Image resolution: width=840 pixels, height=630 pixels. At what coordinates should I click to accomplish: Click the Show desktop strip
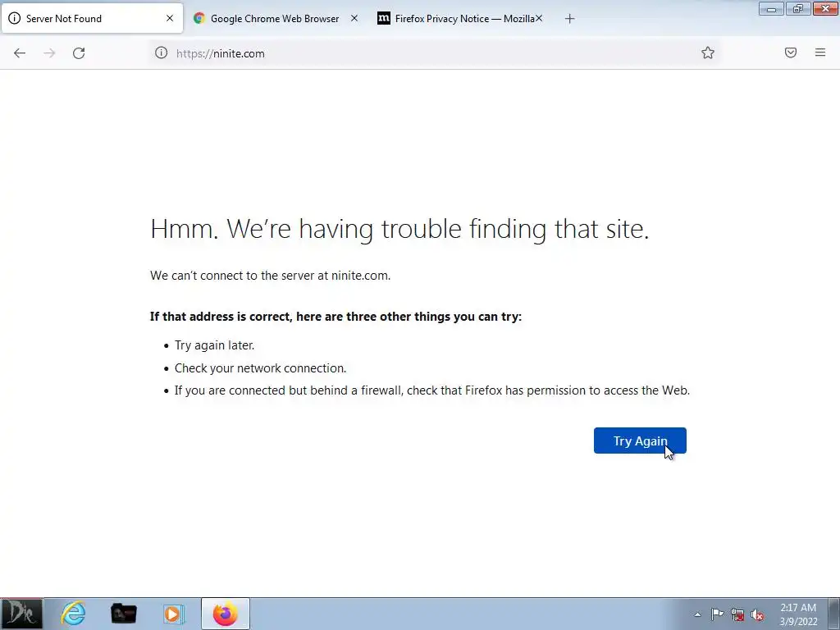click(834, 614)
